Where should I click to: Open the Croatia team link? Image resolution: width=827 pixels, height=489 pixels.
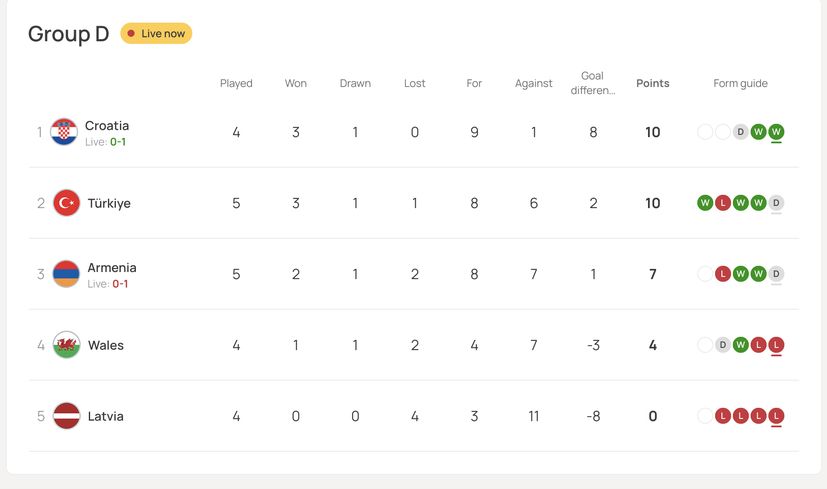click(x=107, y=126)
